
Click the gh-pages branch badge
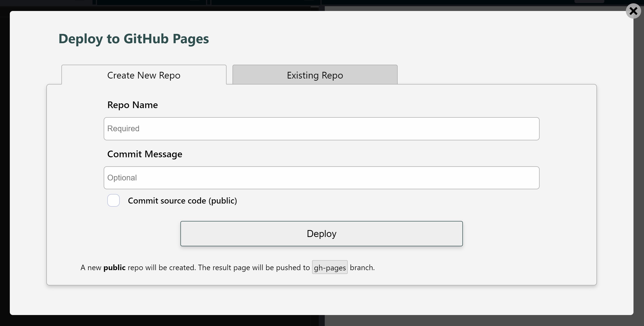tap(330, 267)
